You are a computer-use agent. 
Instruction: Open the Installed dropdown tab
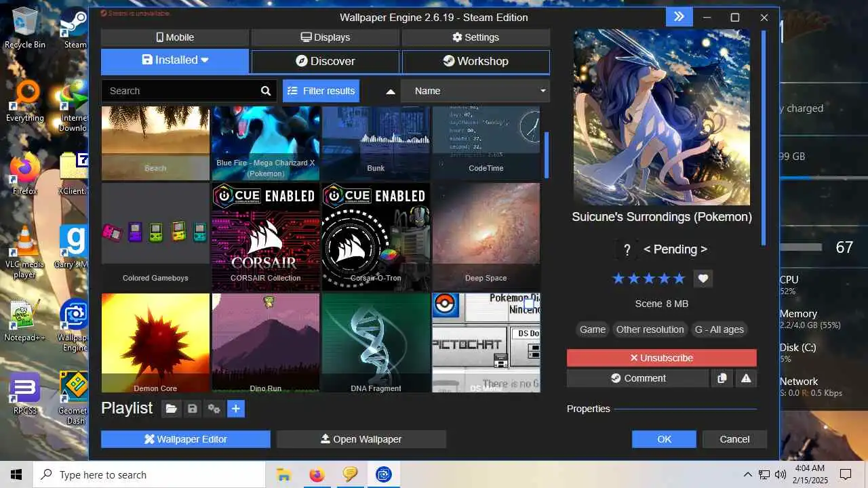(x=175, y=61)
